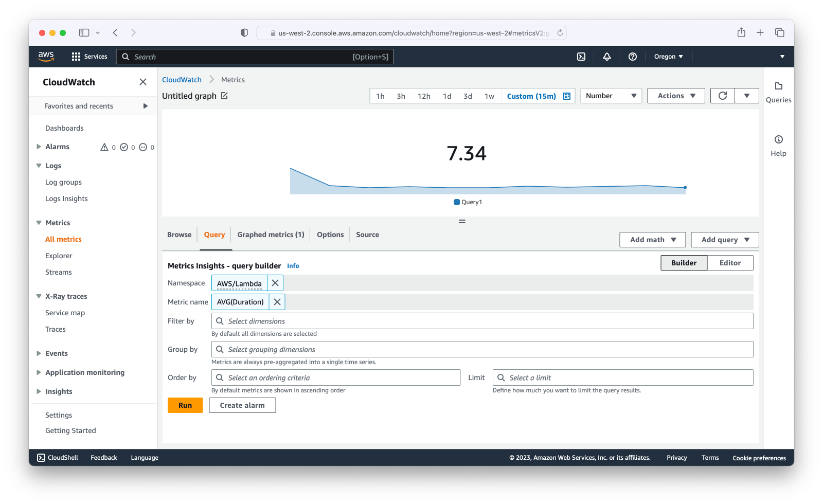Show the browser tab overview
The image size is (823, 504).
click(780, 32)
